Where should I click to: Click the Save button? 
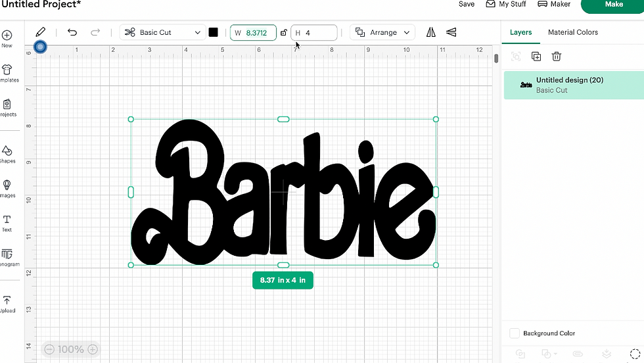(x=467, y=4)
